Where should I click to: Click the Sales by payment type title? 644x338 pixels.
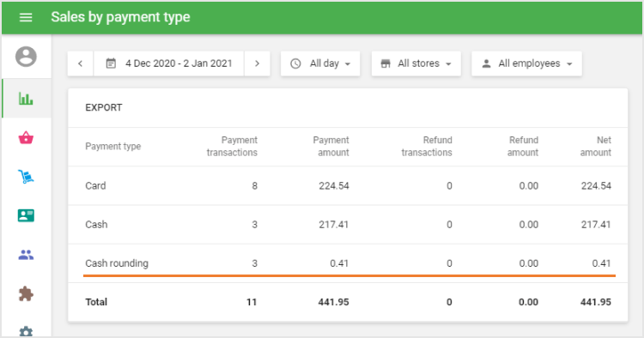pos(120,17)
